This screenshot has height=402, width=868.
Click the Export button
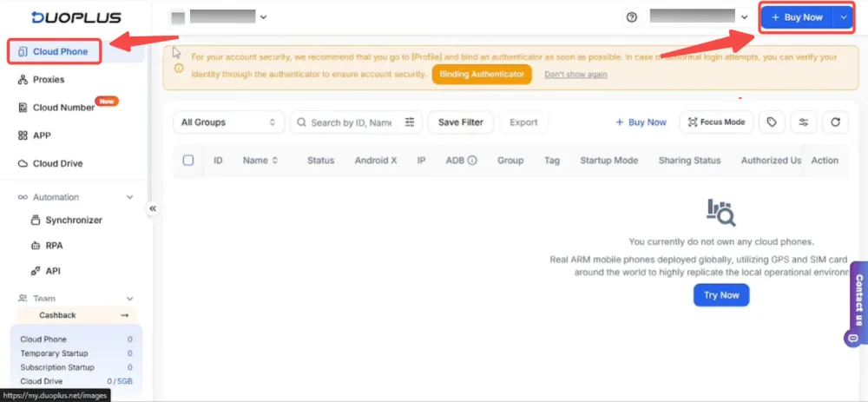(523, 122)
